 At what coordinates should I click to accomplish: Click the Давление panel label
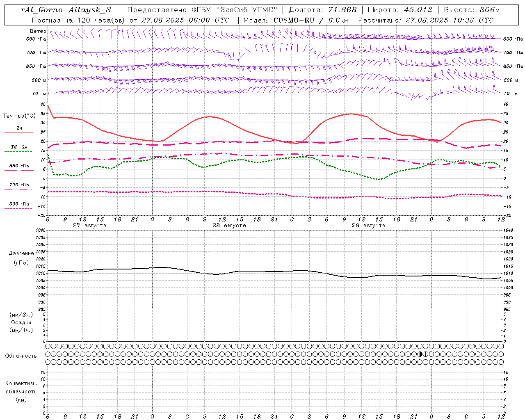pos(21,253)
